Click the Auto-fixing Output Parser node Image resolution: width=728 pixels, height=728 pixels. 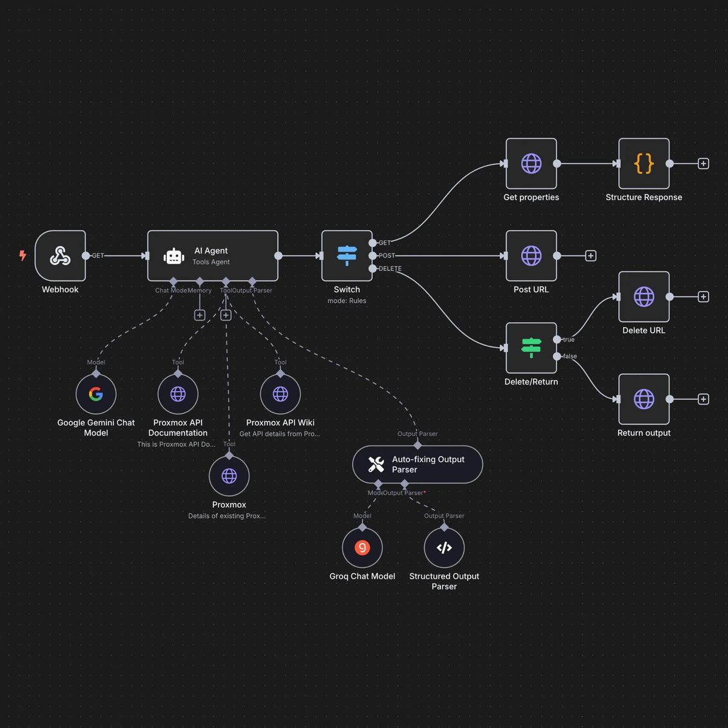click(x=417, y=465)
